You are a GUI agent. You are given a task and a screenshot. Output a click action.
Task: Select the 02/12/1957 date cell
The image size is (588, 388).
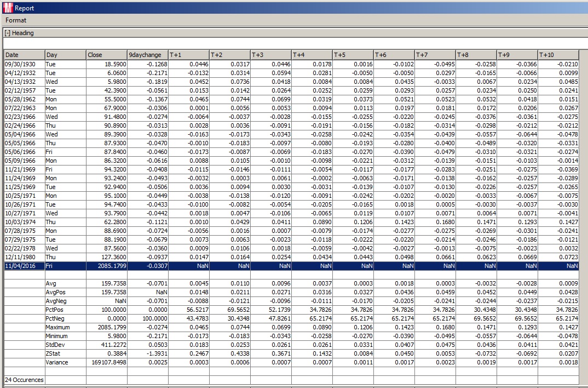(x=25, y=90)
